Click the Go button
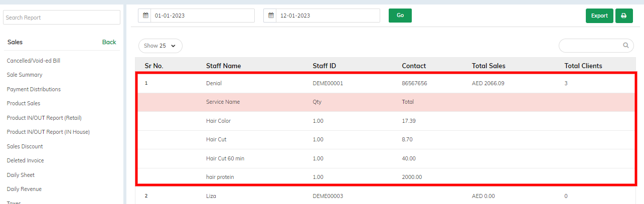Screen dimensions: 644x204 400,16
